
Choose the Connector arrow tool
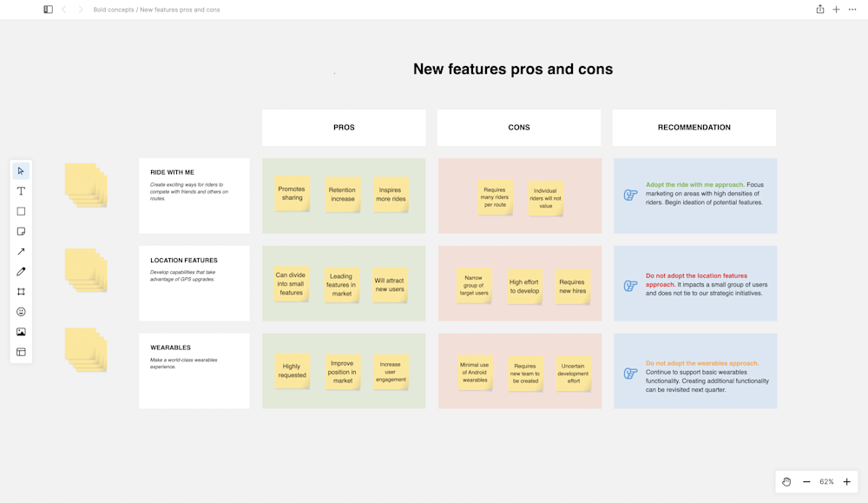21,251
